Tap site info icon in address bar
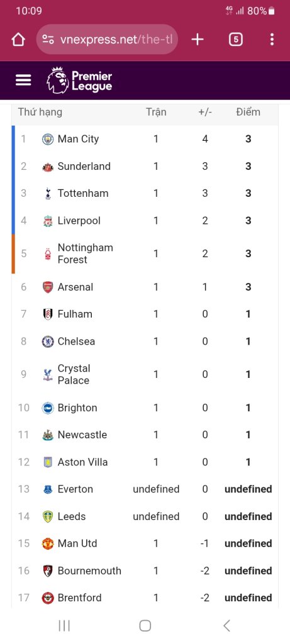 point(48,40)
